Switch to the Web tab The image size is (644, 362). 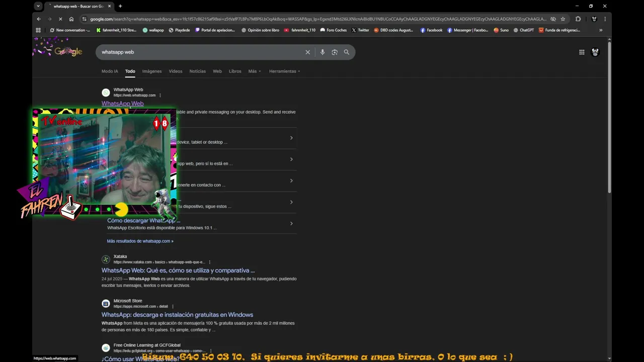[217, 71]
